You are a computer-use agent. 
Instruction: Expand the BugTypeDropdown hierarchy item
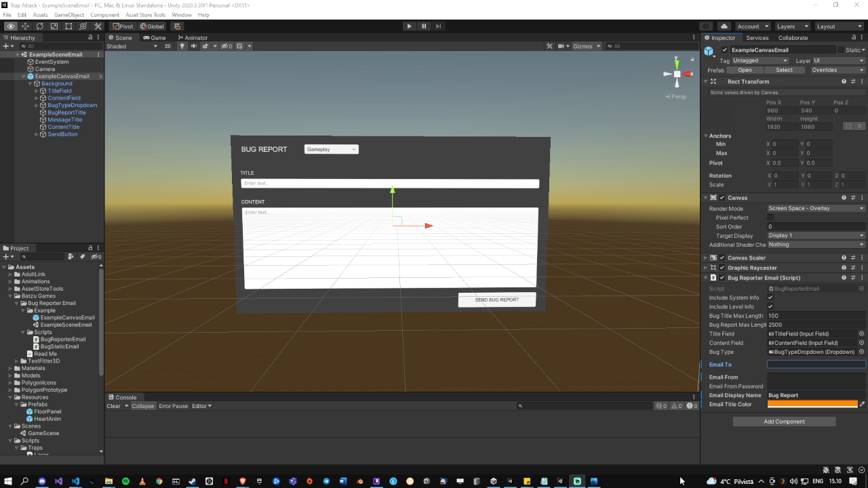[37, 105]
